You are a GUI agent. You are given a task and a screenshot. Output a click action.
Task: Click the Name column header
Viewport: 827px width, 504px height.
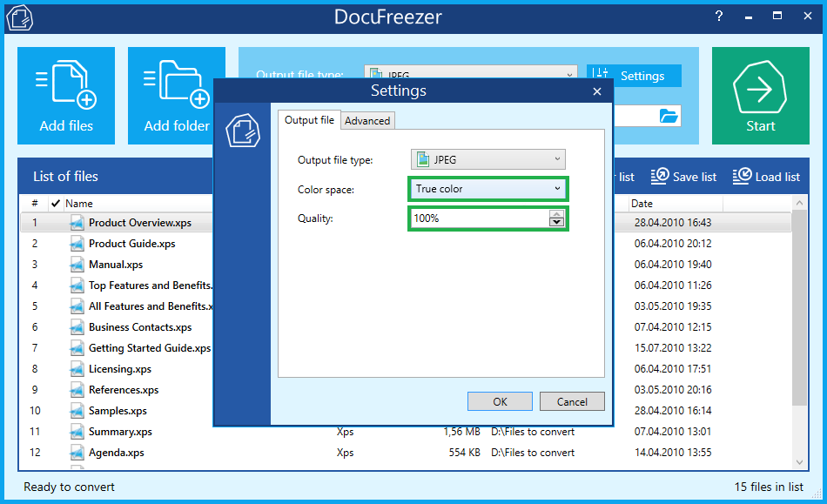coord(79,204)
